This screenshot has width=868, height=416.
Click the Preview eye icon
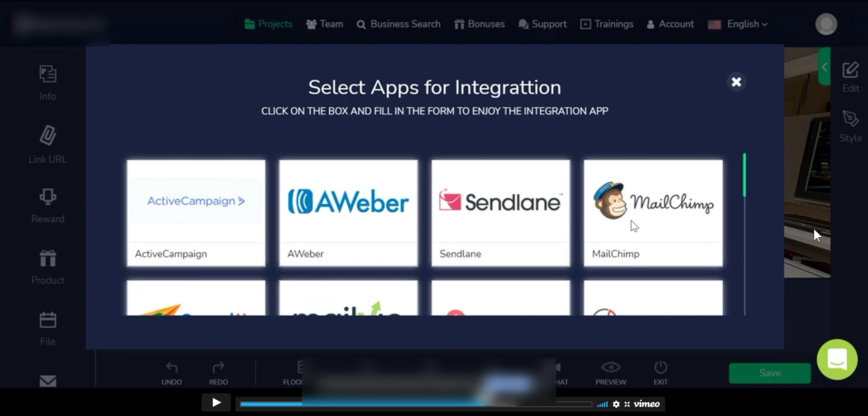tap(610, 367)
